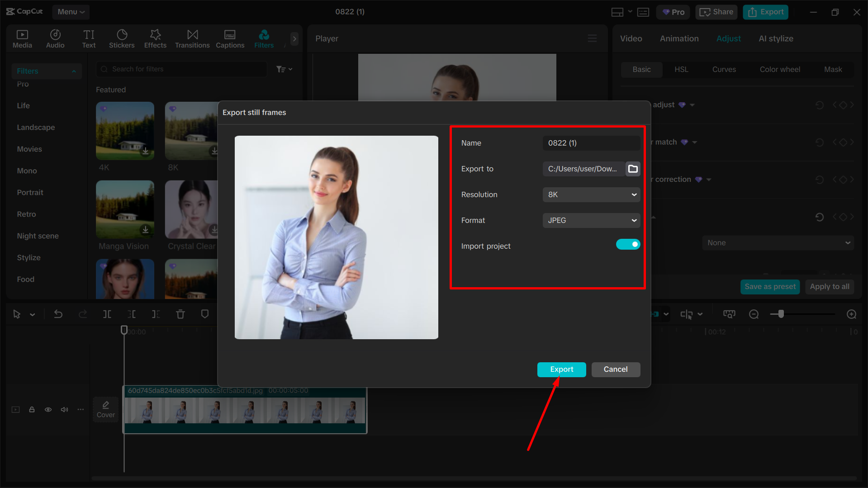This screenshot has height=488, width=868.
Task: Open the Media panel
Action: point(22,38)
